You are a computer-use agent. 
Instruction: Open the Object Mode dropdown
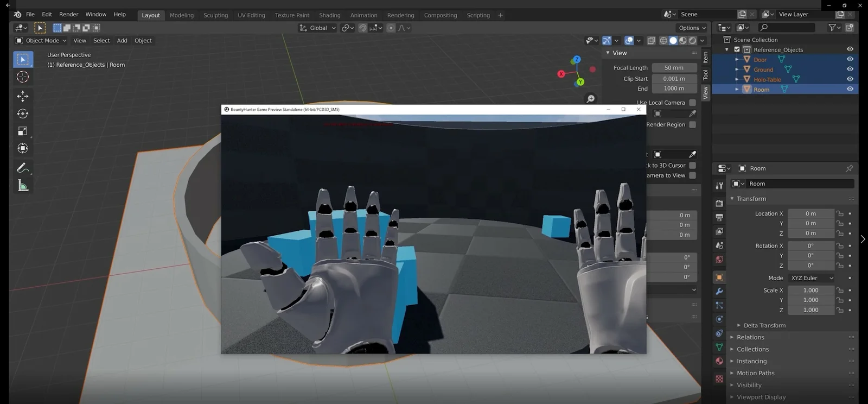[x=41, y=41]
